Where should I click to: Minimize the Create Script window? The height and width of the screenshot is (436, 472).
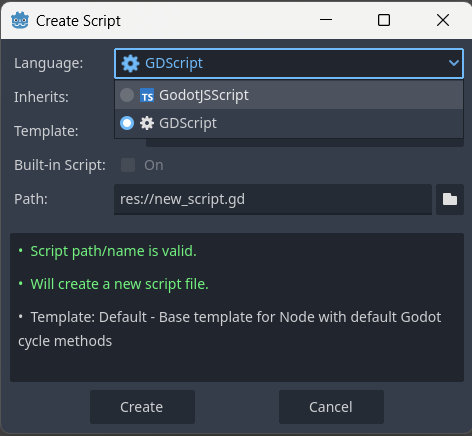coord(326,20)
